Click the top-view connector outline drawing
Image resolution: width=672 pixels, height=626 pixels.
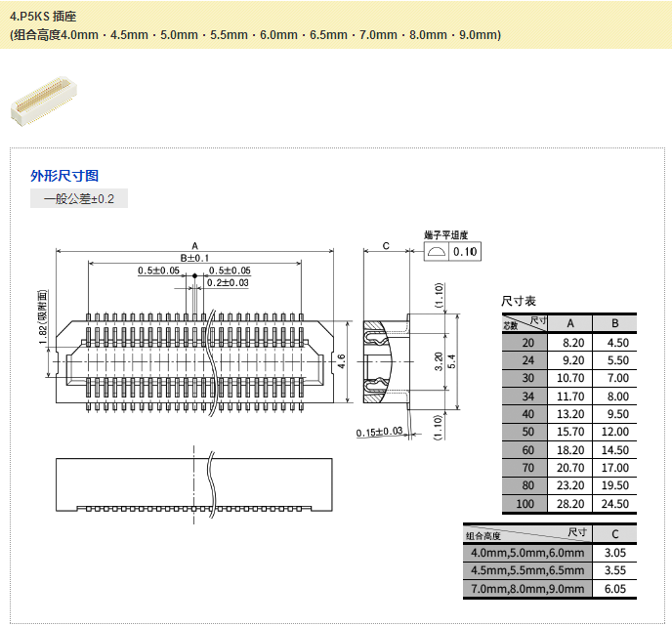pos(195,361)
